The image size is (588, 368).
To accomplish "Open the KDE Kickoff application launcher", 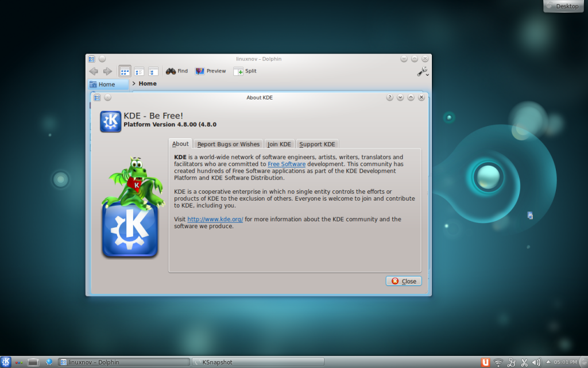I will (6, 362).
